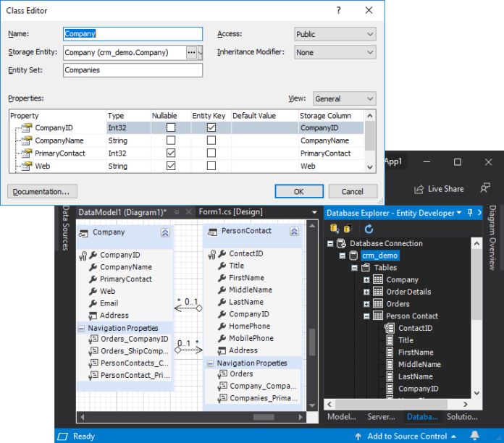Collapse the Company entity in diagram

pos(165,232)
